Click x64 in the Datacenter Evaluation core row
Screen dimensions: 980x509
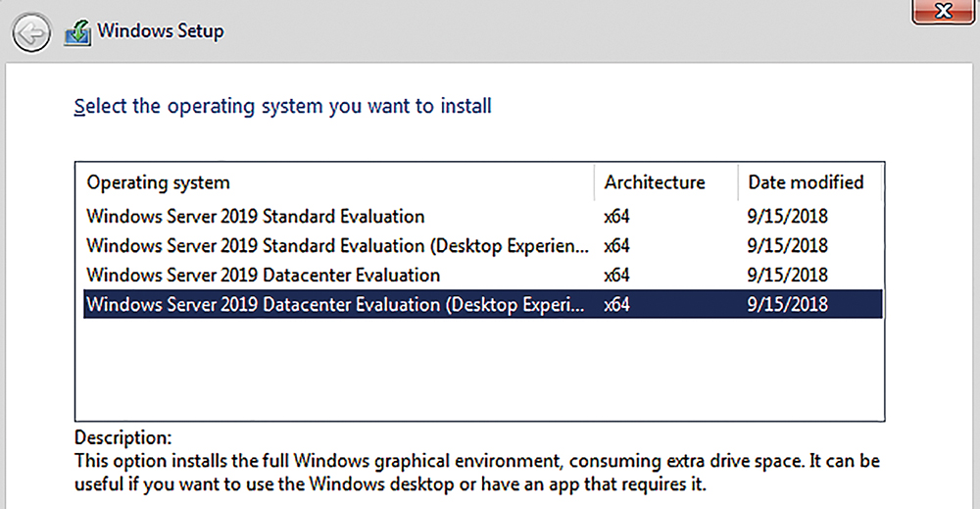[616, 276]
